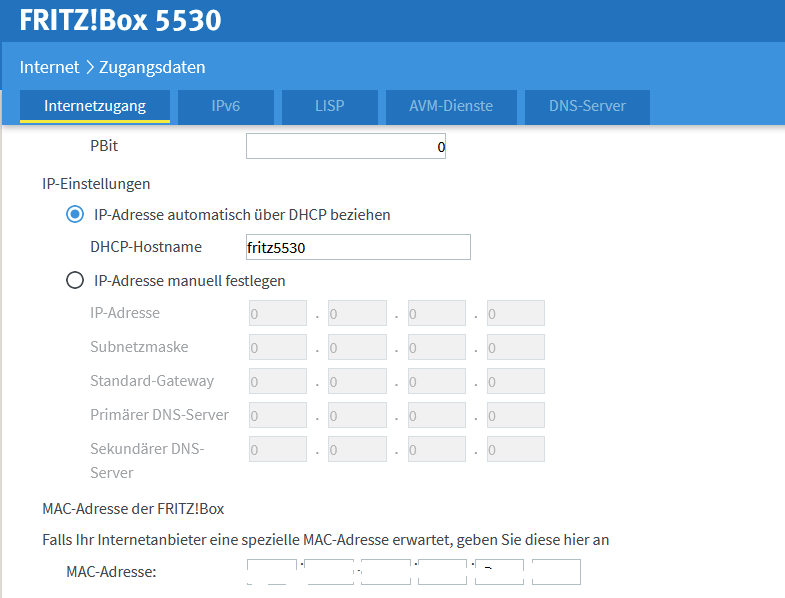Select IP-Adresse manuell festlegen option
785x598 pixels.
(x=75, y=280)
